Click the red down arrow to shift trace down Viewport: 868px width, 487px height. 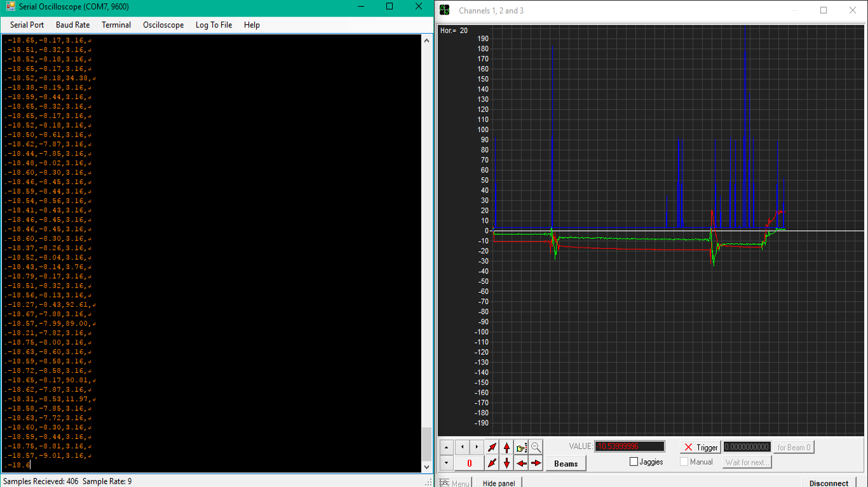click(x=506, y=463)
